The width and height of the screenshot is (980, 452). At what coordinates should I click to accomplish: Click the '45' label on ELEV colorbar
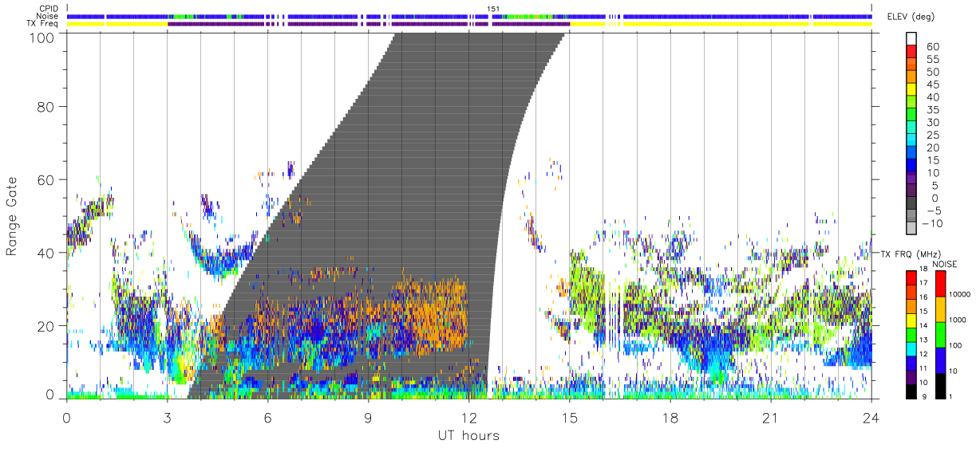(932, 85)
